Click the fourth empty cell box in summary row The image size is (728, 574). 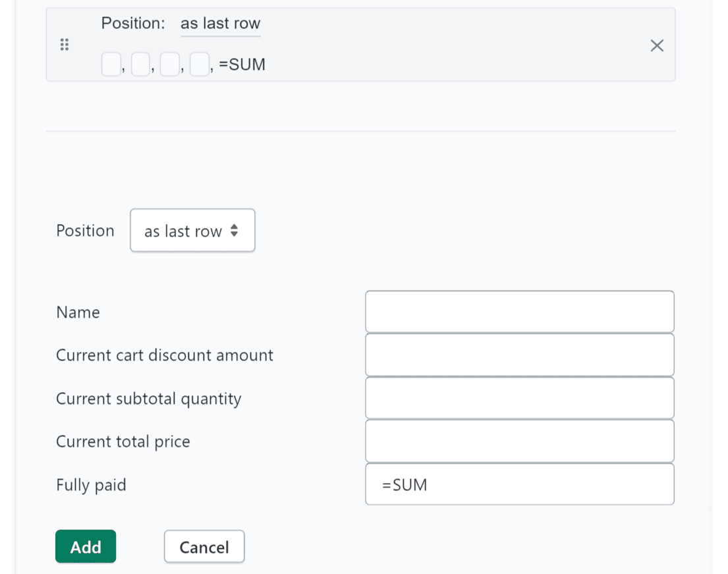coord(199,65)
